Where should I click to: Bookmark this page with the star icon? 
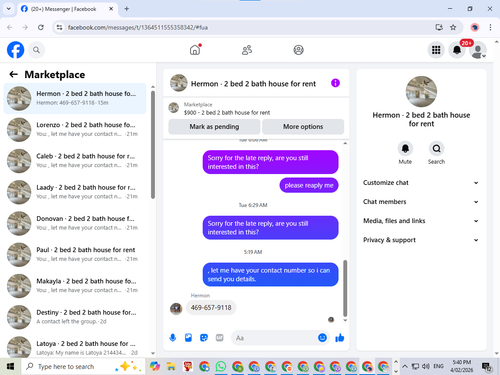(453, 27)
